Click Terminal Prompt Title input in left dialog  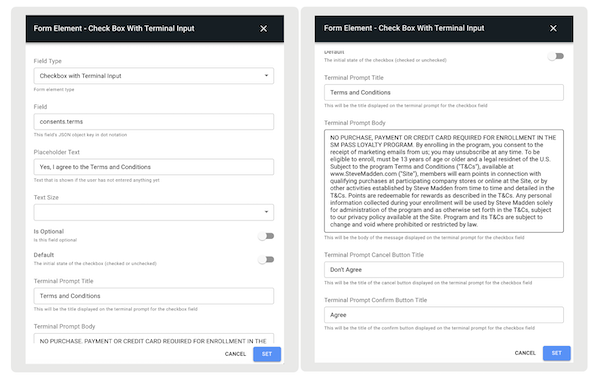[x=153, y=296]
